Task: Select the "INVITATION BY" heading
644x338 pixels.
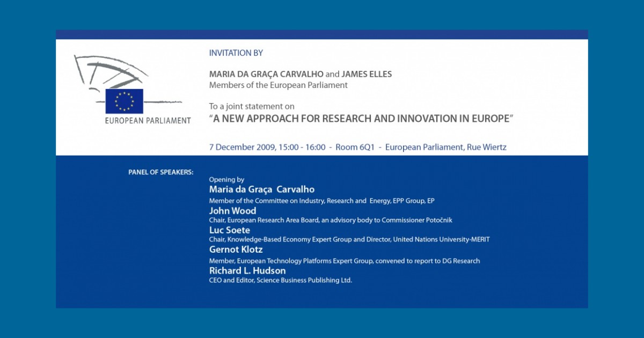Action: coord(236,53)
